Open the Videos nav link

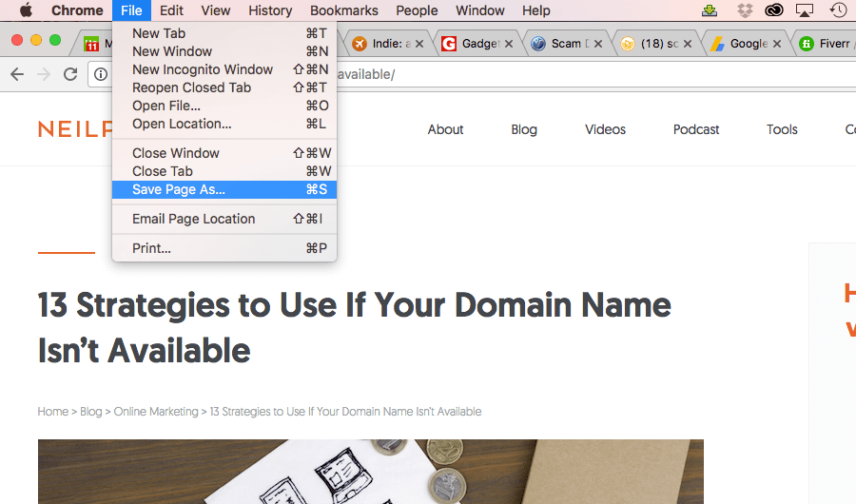pos(605,129)
